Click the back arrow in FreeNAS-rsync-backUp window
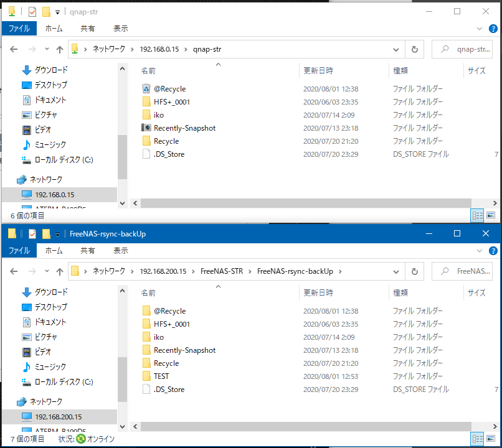Screen dimensions: 502x448 (14, 271)
